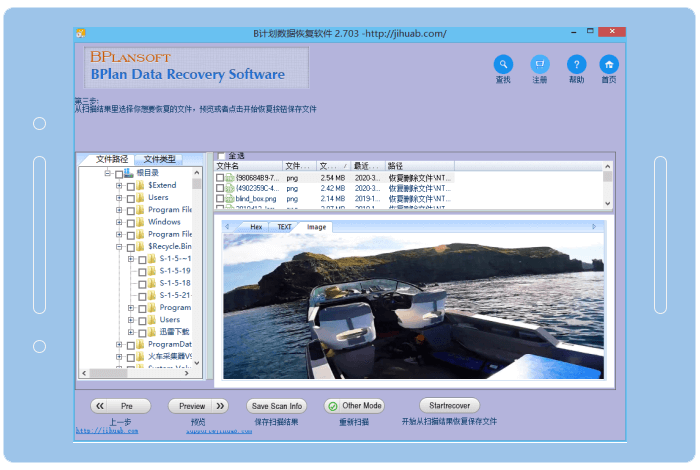Open the 注册 register icon
This screenshot has height=470, width=700.
point(540,64)
